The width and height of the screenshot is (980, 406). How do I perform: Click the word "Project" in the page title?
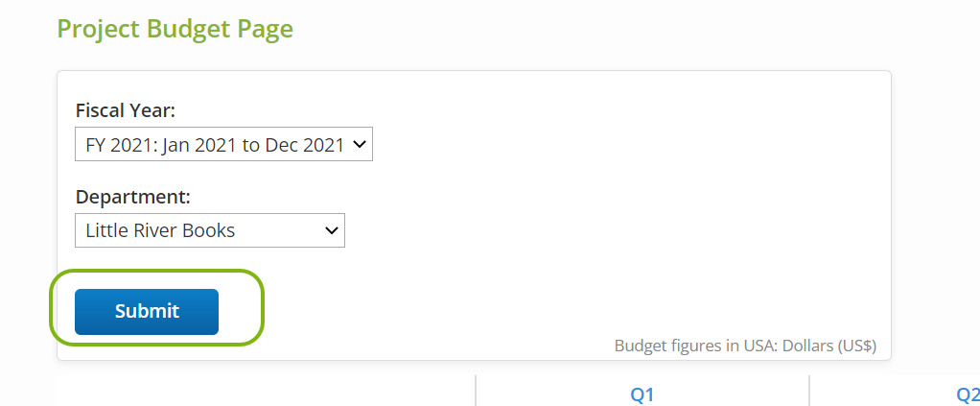[98, 29]
